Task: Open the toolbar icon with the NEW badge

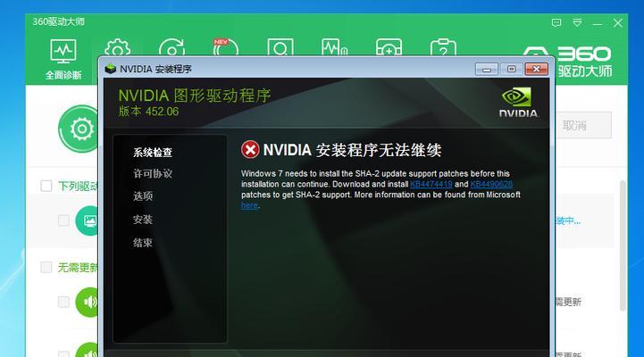Action: coord(225,47)
